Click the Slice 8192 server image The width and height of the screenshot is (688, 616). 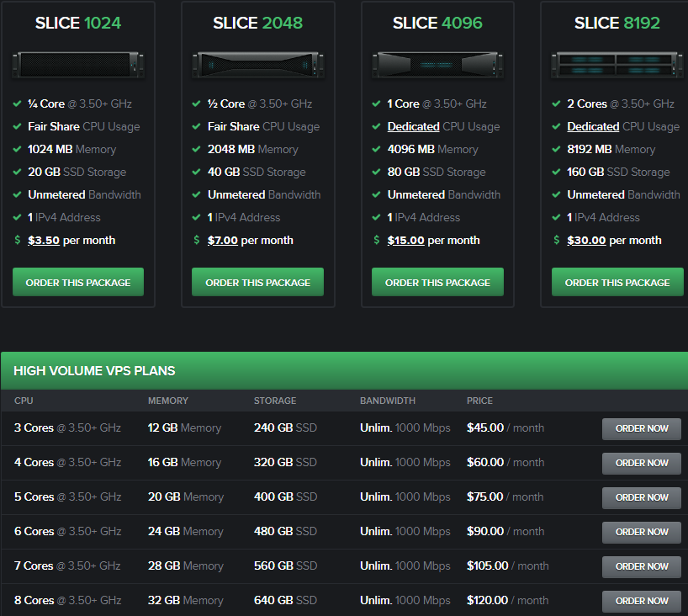617,65
